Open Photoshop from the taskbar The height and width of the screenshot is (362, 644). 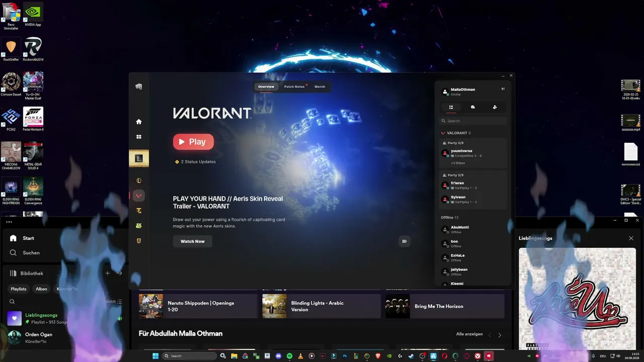pyautogui.click(x=345, y=356)
